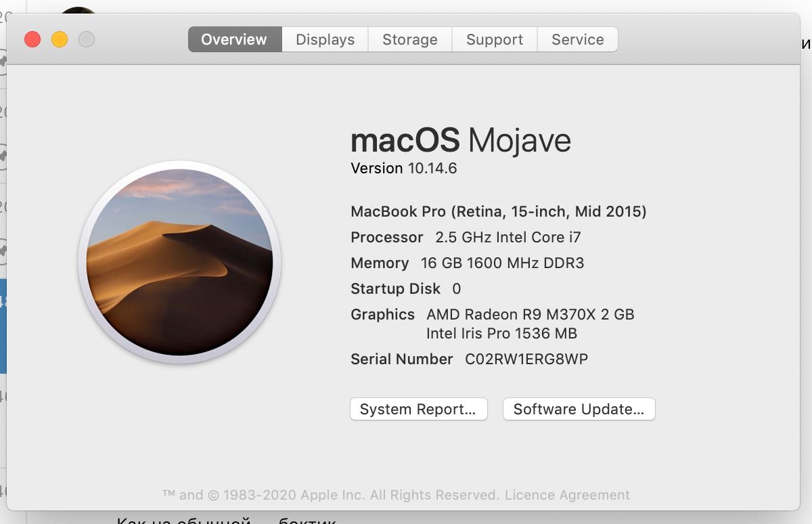Click the Software Update button

(x=579, y=409)
